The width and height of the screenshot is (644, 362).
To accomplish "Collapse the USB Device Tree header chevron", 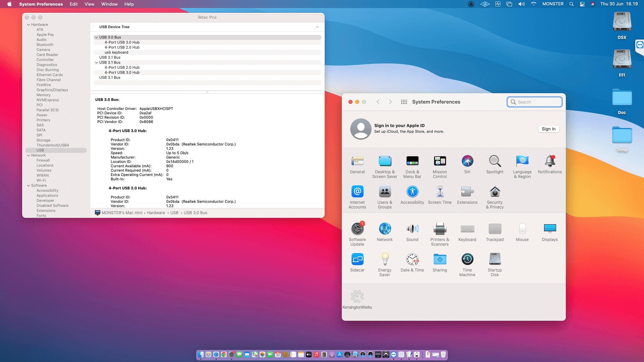I will click(x=317, y=27).
